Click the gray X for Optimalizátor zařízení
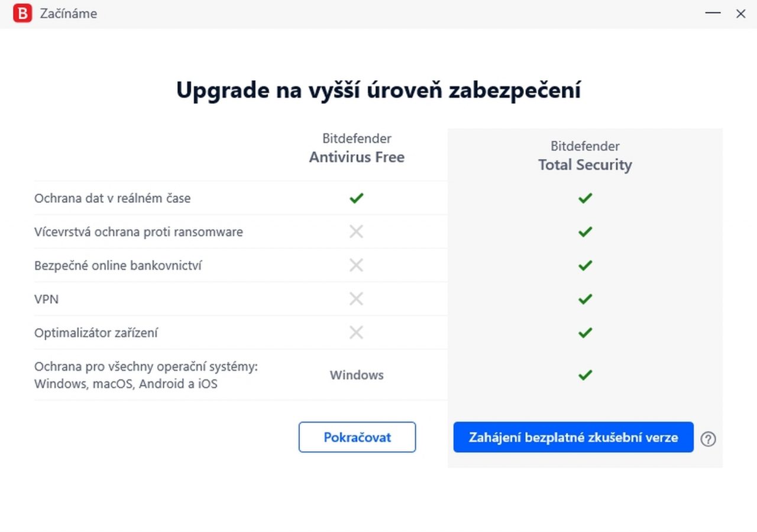This screenshot has height=532, width=757. click(356, 333)
